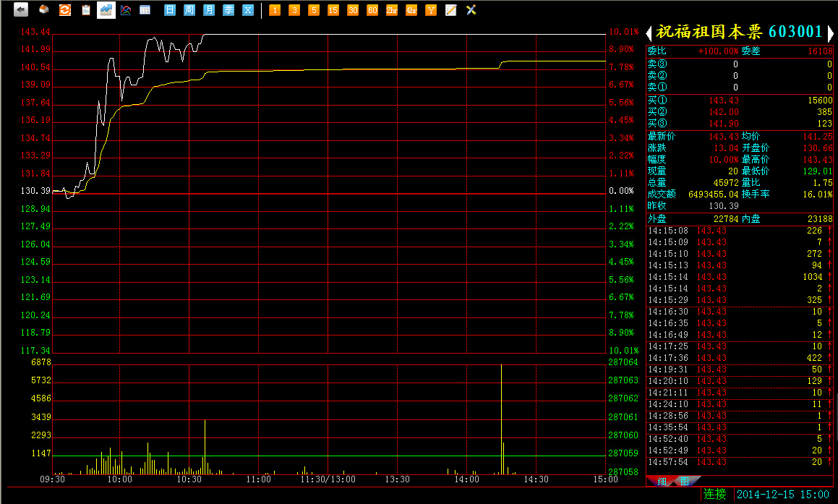
Task: Choose the 4hr interval button
Action: point(411,10)
